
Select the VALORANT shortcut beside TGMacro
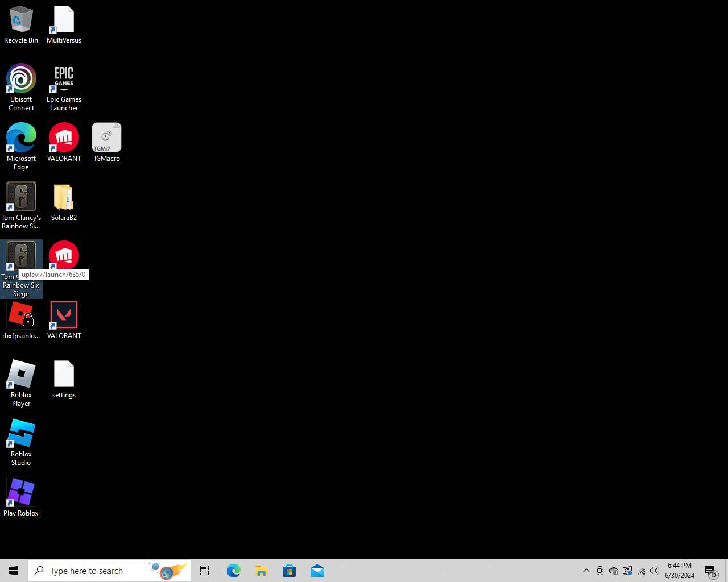pyautogui.click(x=64, y=143)
